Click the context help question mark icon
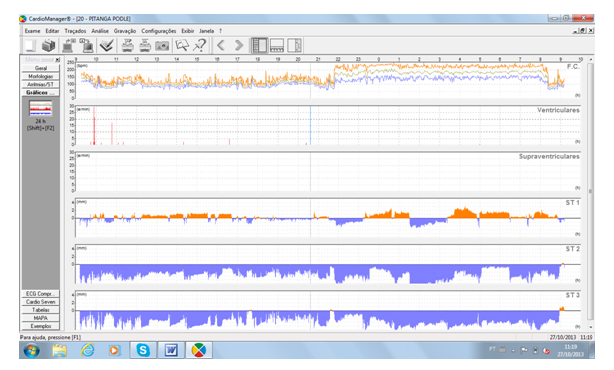The image size is (614, 370). [200, 46]
